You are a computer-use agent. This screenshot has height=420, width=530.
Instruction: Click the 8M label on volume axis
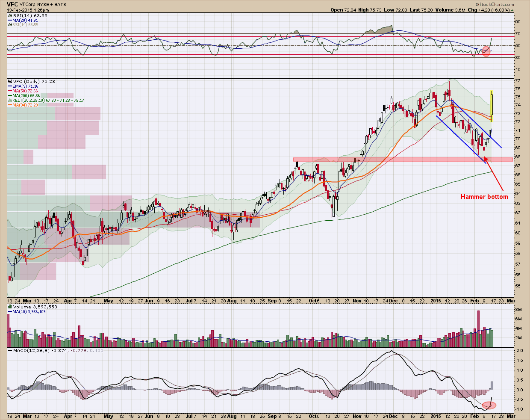pos(518,310)
